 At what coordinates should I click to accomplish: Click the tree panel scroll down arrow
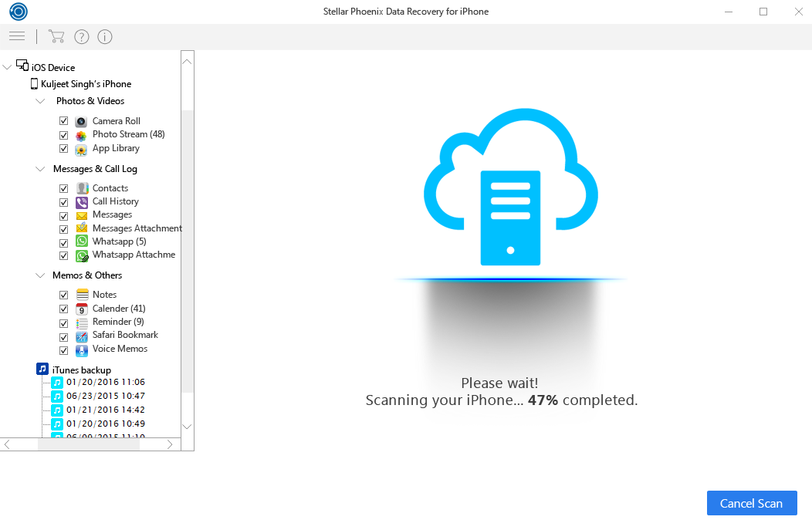click(x=188, y=427)
